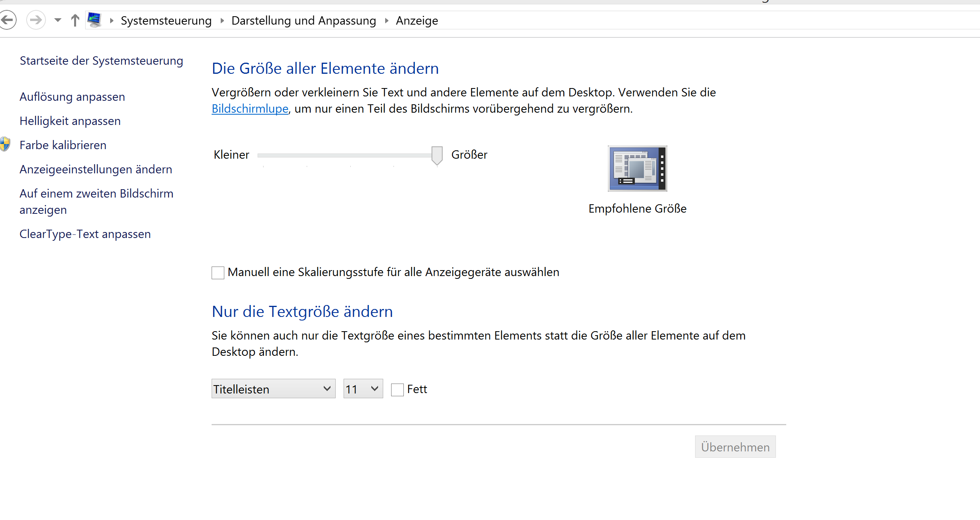The height and width of the screenshot is (520, 980).
Task: Open Auflösung anpassen in sidebar
Action: 72,97
